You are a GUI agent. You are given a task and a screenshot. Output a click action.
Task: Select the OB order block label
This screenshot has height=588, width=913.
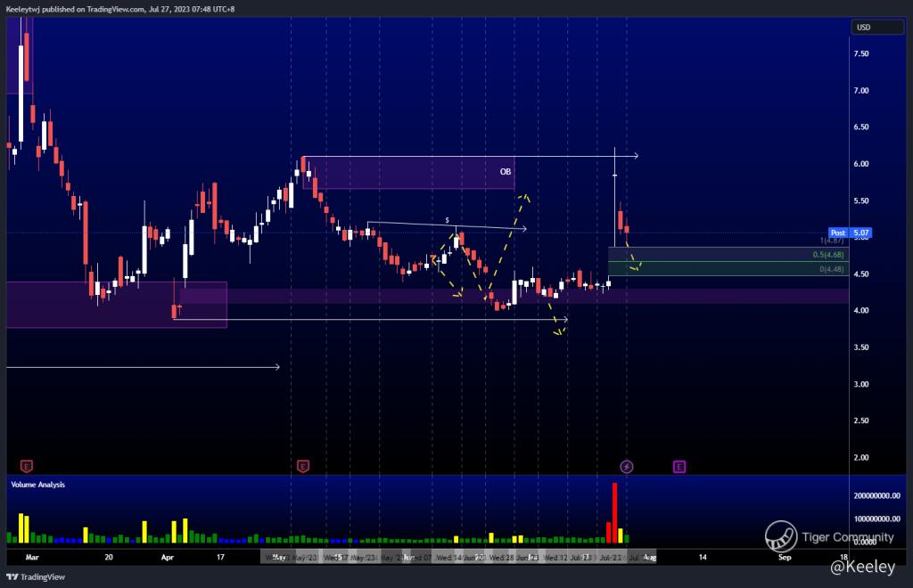[x=506, y=172]
